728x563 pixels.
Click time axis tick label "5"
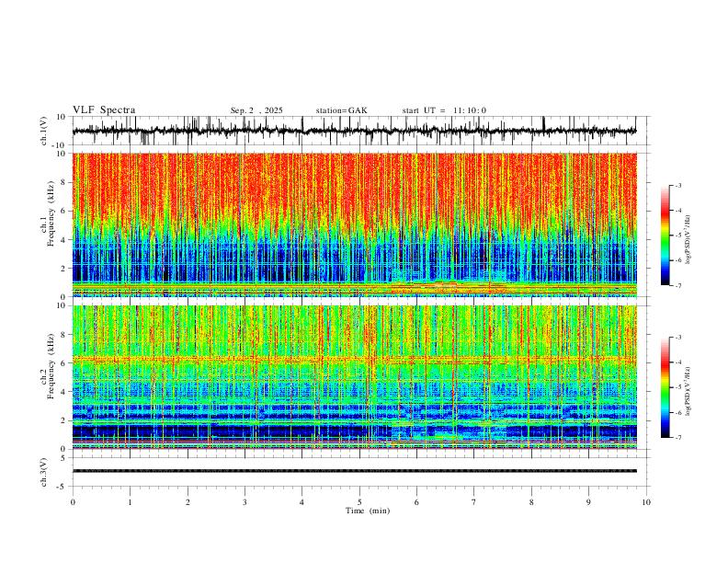point(359,502)
